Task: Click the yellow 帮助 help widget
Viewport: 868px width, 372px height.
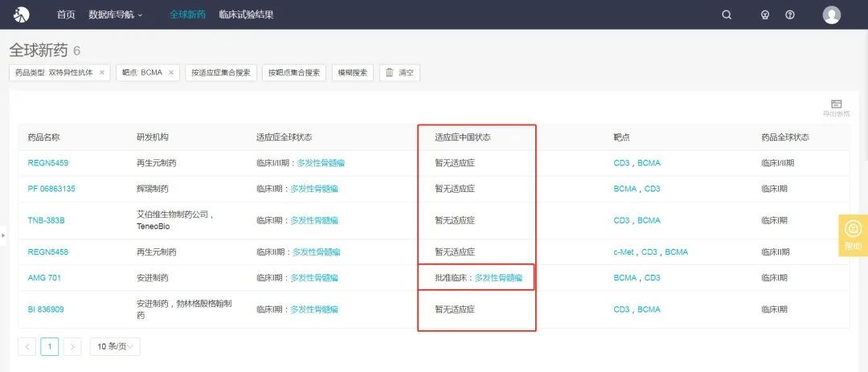Action: pyautogui.click(x=853, y=235)
